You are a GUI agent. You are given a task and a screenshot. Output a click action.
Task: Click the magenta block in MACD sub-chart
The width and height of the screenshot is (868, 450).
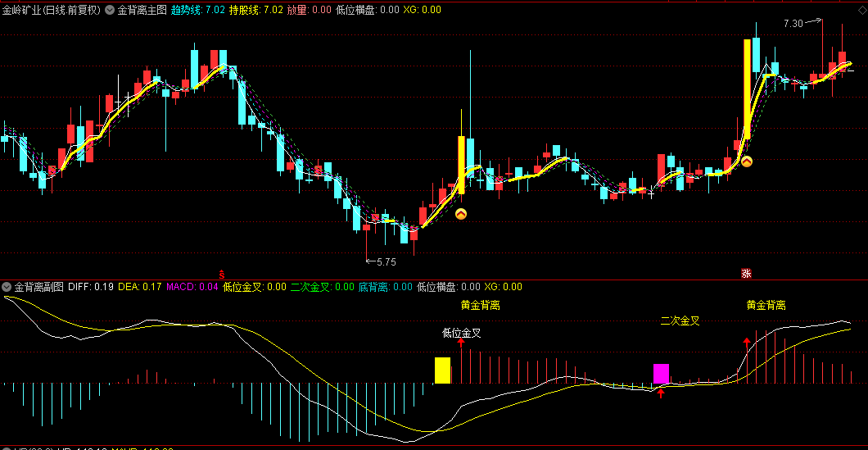(661, 374)
